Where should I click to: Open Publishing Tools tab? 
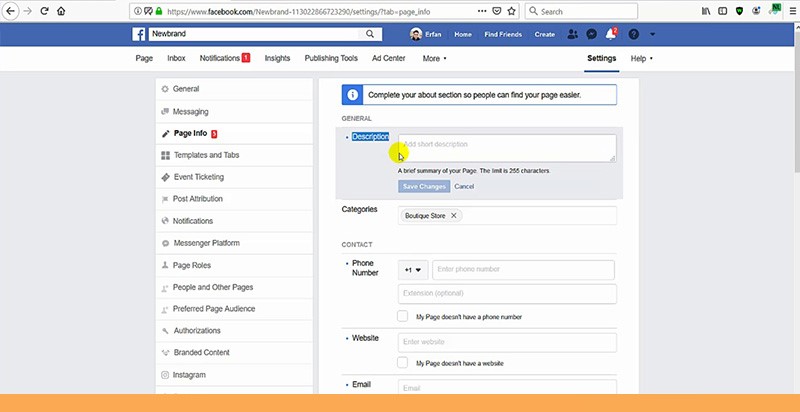click(331, 59)
